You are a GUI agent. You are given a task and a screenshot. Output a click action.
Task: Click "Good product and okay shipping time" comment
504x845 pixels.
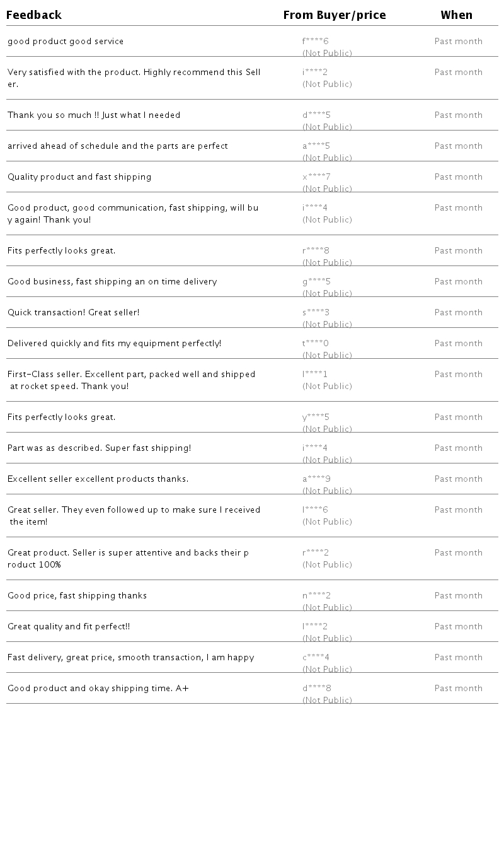pos(98,689)
